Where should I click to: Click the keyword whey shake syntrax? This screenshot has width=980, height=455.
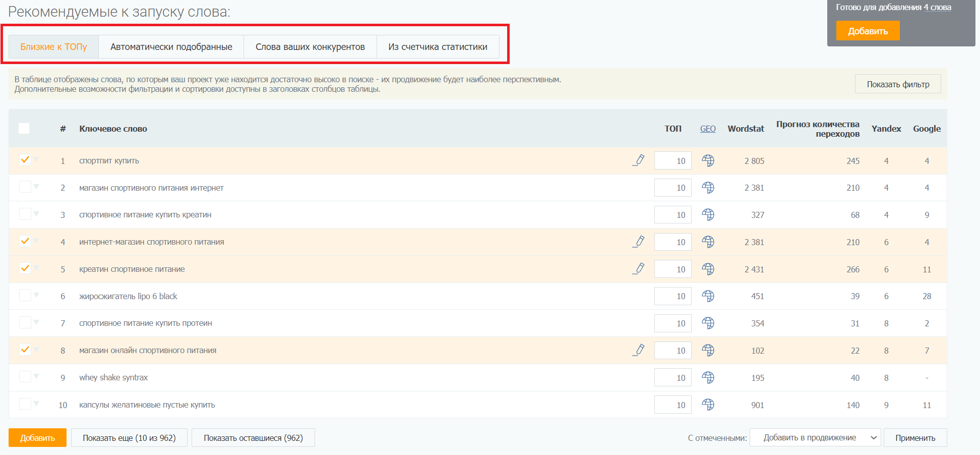(x=113, y=377)
